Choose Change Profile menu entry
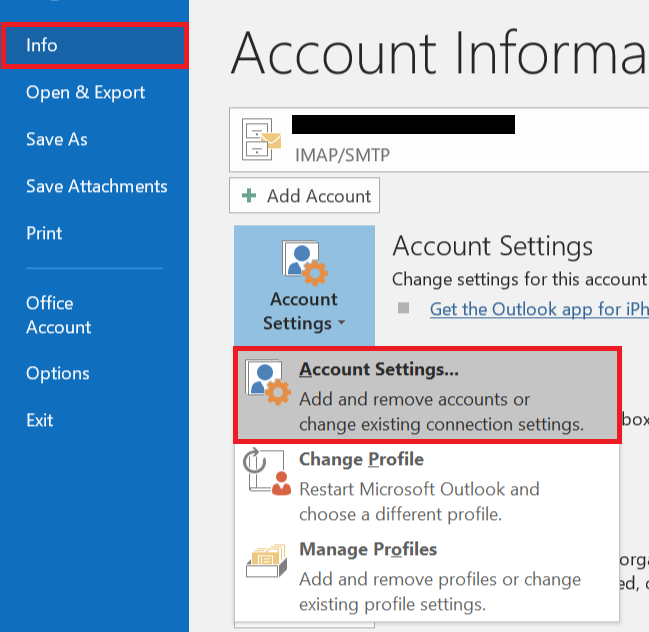The image size is (649, 632). [427, 487]
